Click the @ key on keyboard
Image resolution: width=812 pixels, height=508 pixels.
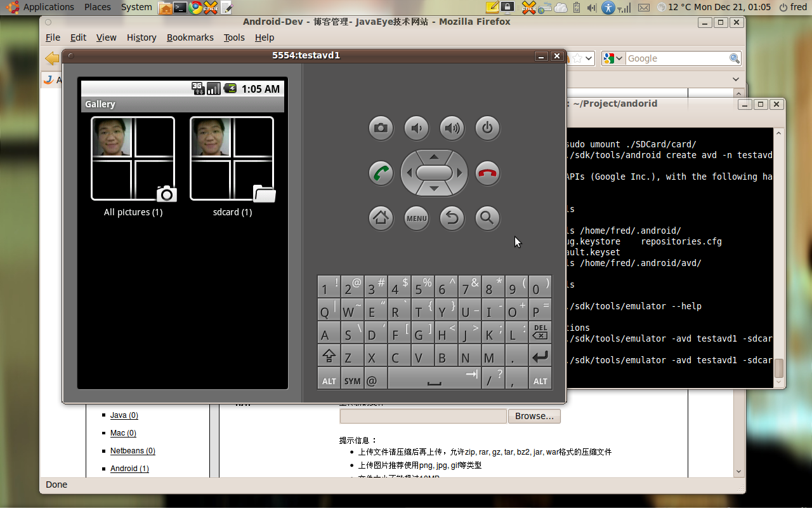tap(376, 378)
